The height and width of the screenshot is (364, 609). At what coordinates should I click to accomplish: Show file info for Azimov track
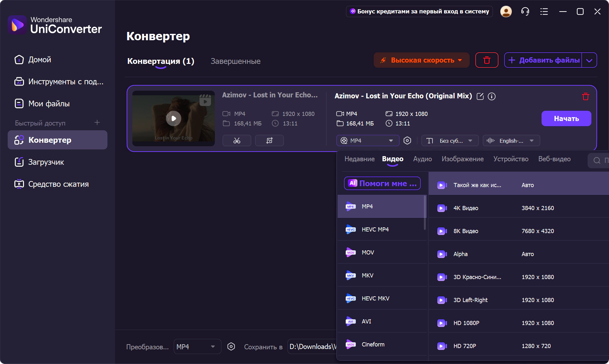pos(492,96)
